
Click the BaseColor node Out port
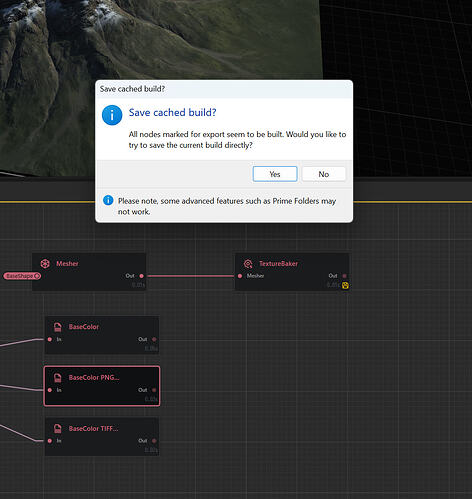[x=154, y=339]
